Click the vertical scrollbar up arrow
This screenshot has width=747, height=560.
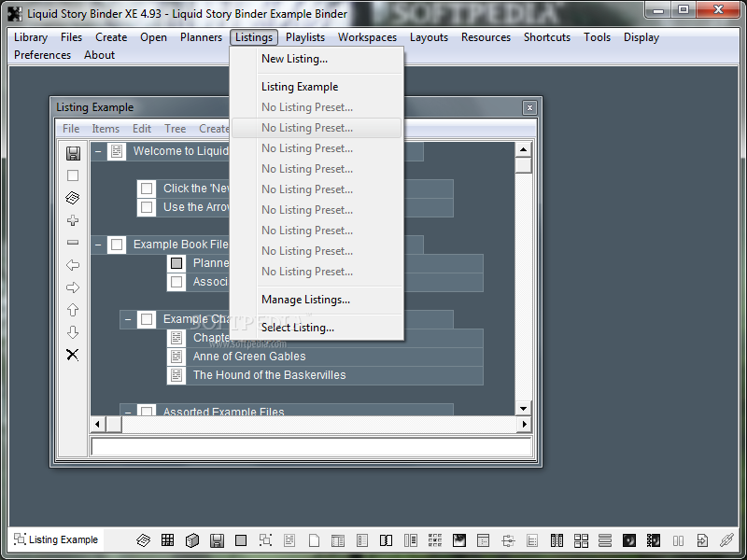pyautogui.click(x=523, y=149)
